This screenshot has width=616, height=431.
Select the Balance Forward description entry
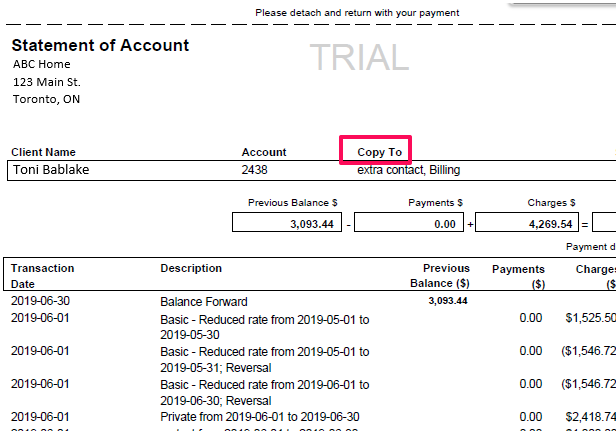coord(204,301)
